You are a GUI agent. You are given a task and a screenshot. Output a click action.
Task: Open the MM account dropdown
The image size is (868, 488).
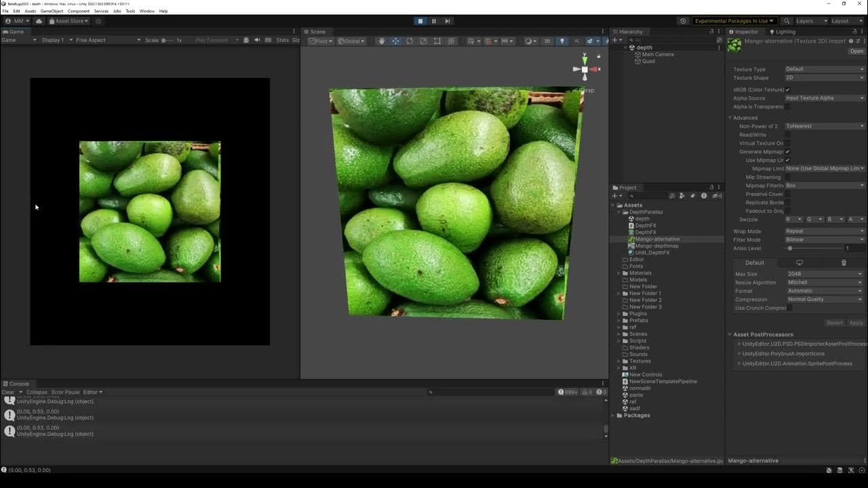[18, 21]
